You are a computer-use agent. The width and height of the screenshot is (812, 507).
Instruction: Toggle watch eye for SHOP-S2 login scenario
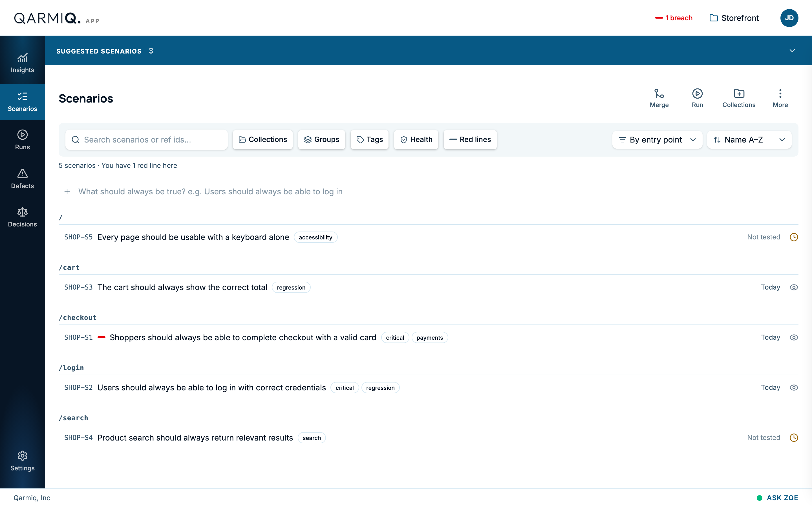[x=794, y=388]
